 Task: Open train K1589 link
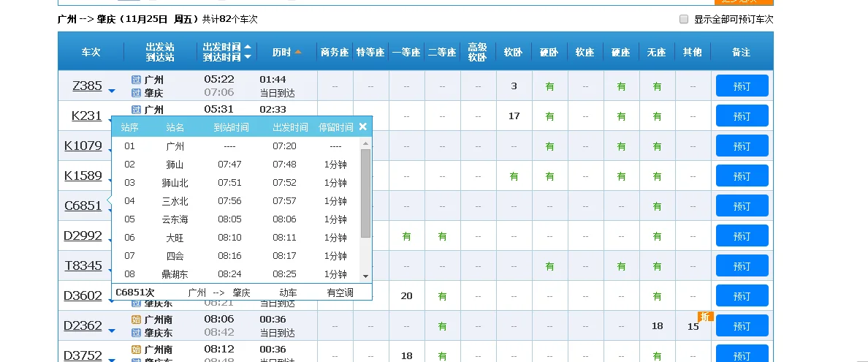(83, 176)
